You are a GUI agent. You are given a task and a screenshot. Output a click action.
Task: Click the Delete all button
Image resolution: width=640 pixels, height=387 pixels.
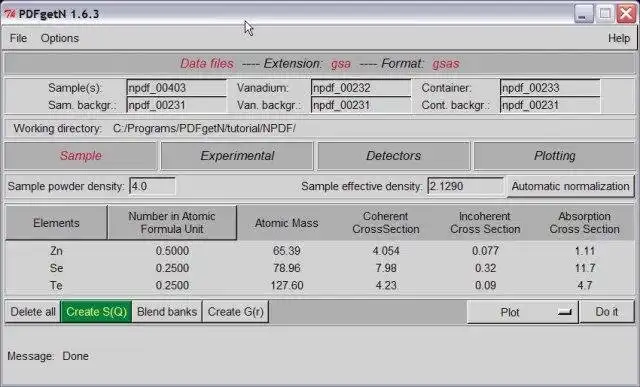click(x=33, y=312)
